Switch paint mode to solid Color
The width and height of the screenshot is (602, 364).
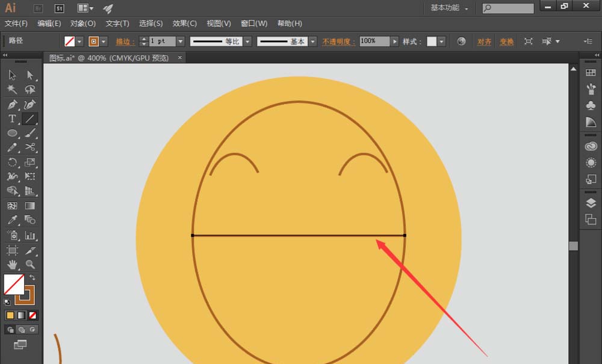tap(10, 315)
